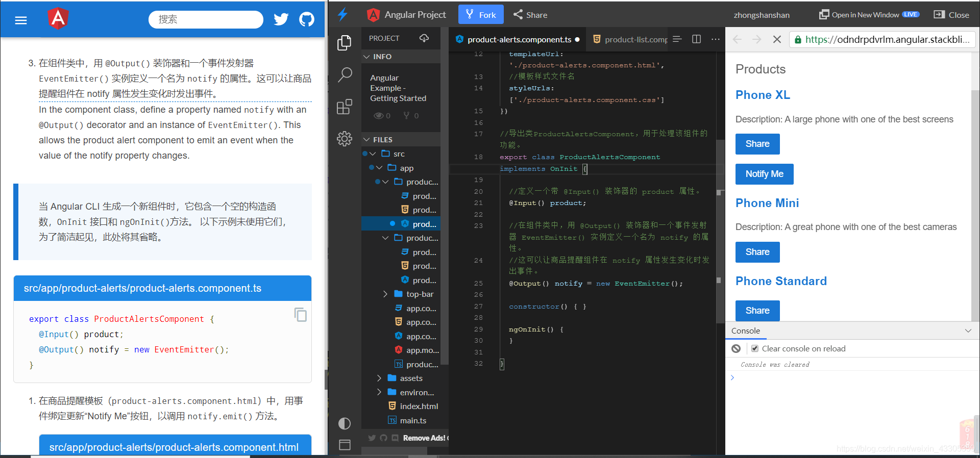This screenshot has height=458, width=980.
Task: Copy the product-alerts.component.ts code snippet
Action: (301, 315)
